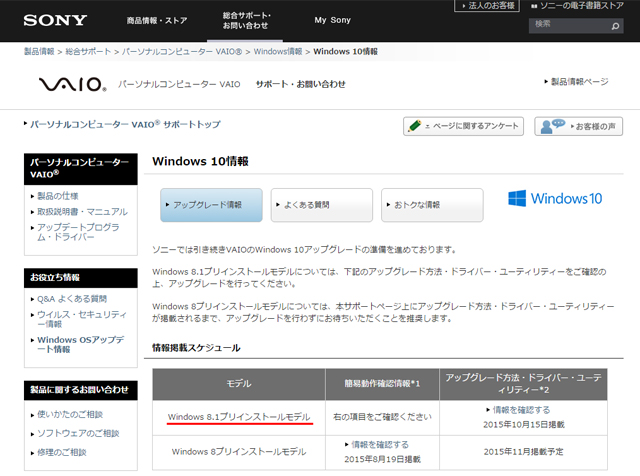Open 使いかたのご相談 sidebar link
The height and width of the screenshot is (476, 640).
point(70,414)
